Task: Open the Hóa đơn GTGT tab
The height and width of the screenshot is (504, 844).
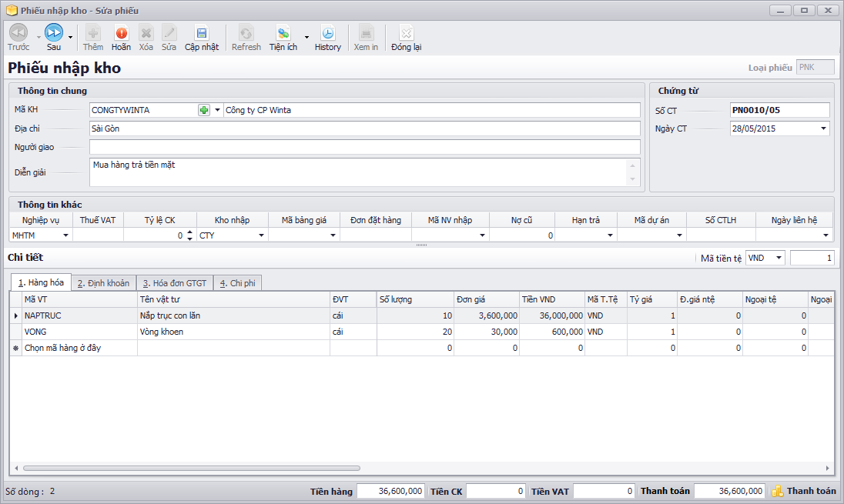Action: [x=174, y=283]
